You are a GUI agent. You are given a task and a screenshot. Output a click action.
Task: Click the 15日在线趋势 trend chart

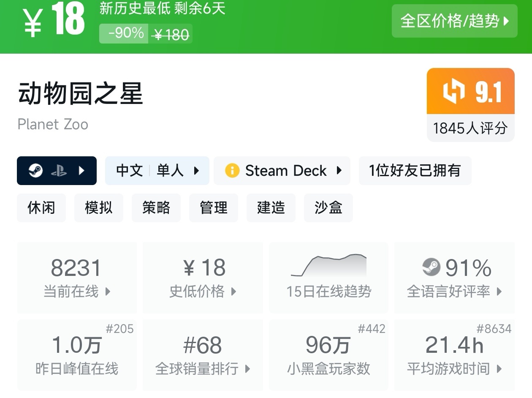(328, 278)
